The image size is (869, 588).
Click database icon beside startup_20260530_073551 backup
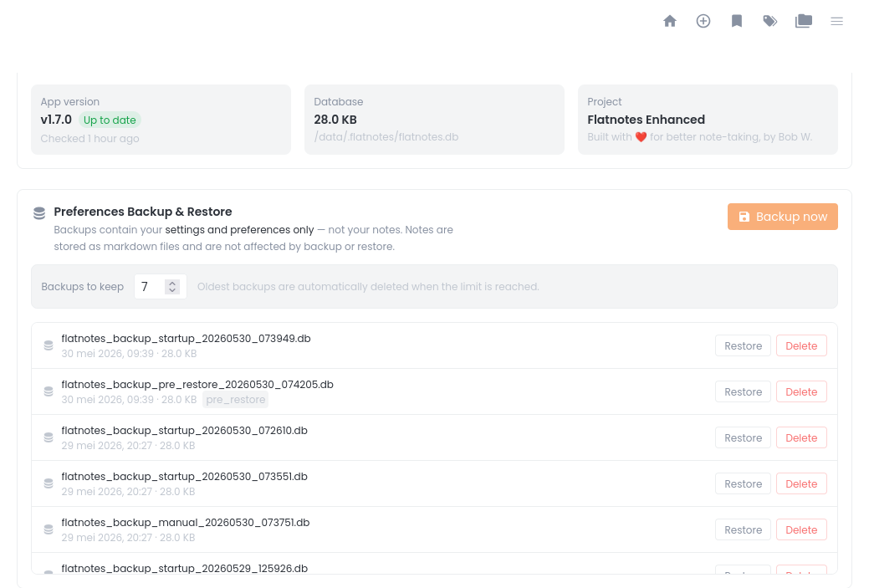coord(49,483)
